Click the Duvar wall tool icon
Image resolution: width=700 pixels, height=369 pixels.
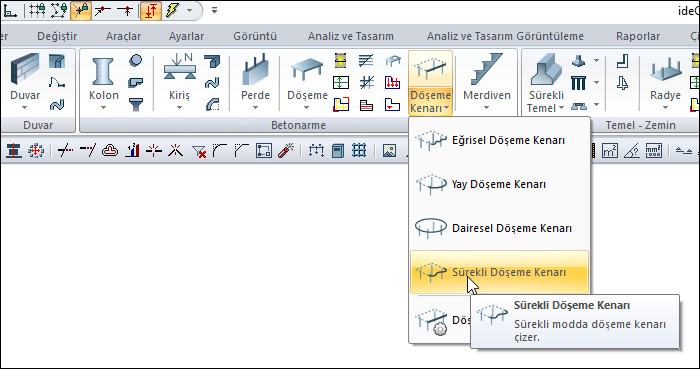coord(25,70)
